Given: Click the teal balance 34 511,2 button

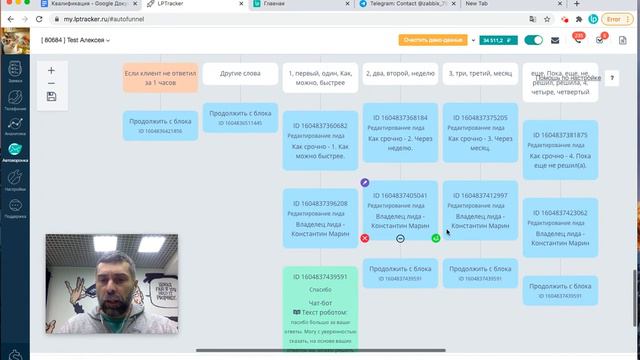Looking at the screenshot, I should (x=498, y=40).
